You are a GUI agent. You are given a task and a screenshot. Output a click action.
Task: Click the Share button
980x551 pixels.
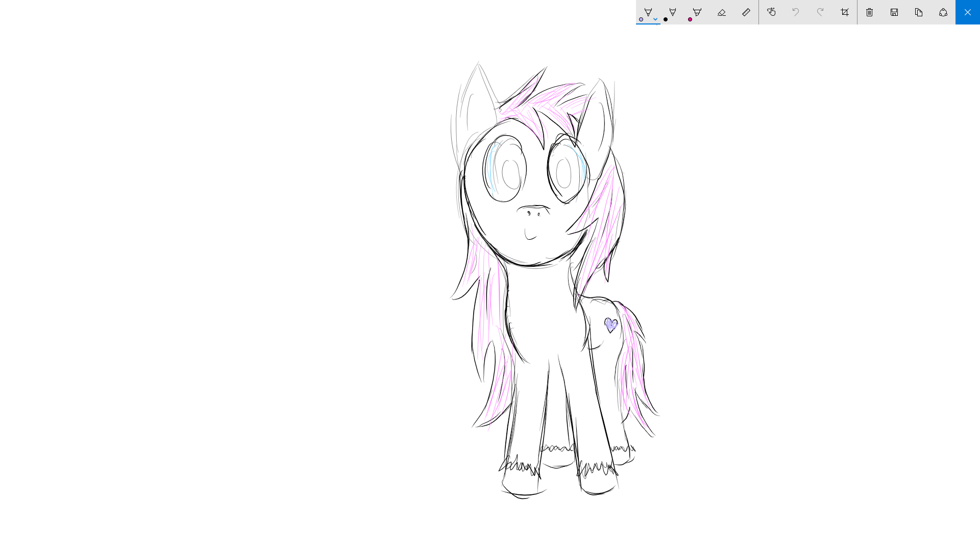pyautogui.click(x=943, y=12)
